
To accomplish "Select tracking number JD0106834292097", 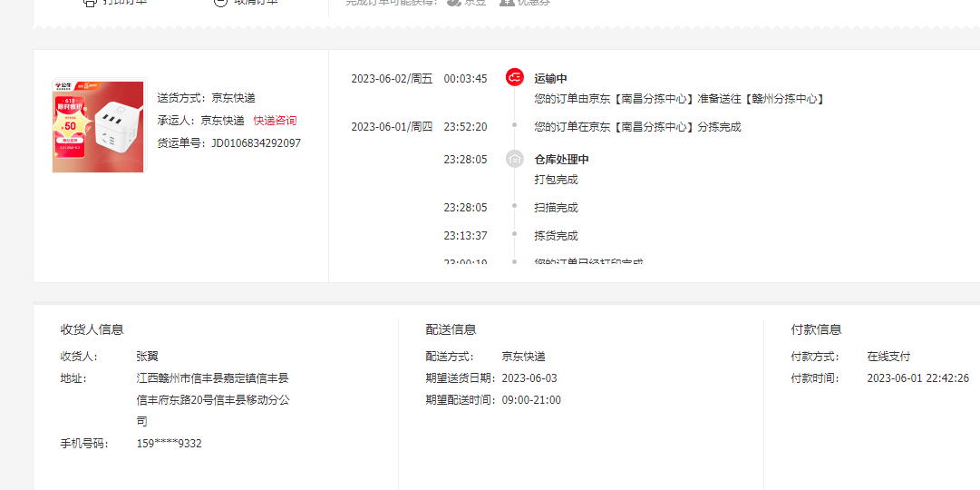I will 257,142.
